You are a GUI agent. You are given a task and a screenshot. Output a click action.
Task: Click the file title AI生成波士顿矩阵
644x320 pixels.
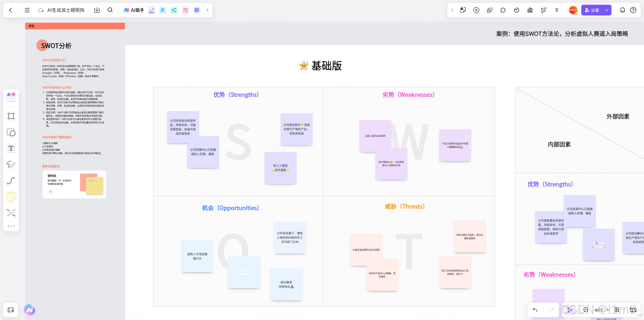(x=66, y=10)
